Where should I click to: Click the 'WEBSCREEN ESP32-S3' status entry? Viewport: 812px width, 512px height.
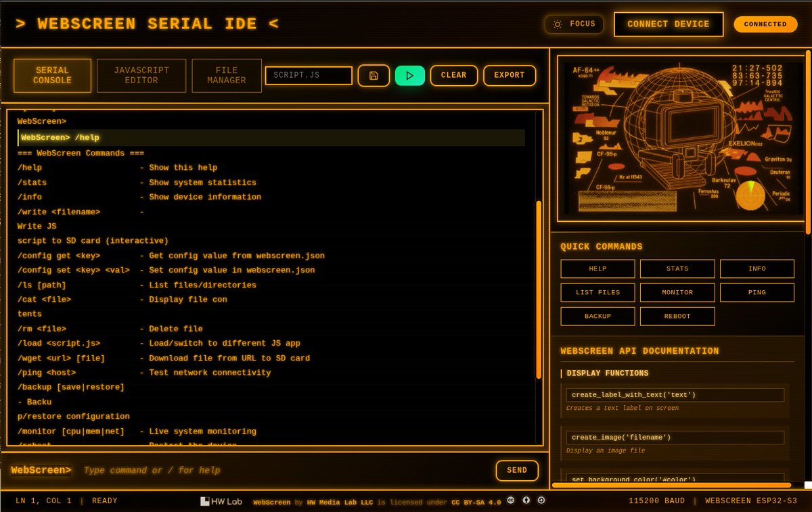click(x=751, y=501)
